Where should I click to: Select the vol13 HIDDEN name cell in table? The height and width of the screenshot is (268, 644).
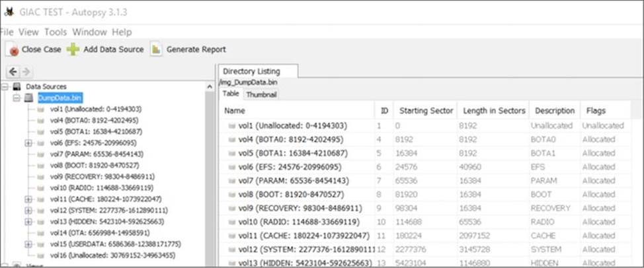pos(305,263)
